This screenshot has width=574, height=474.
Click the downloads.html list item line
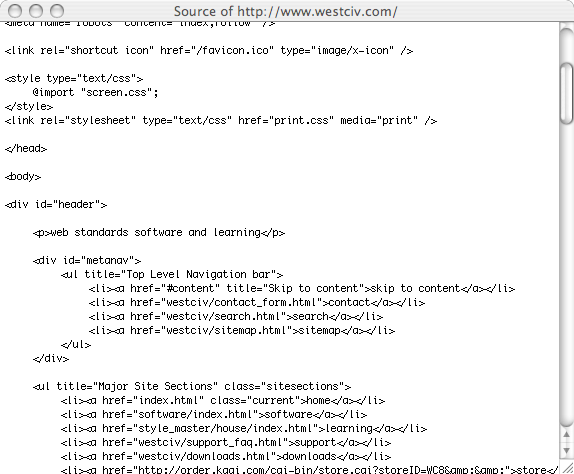click(226, 456)
